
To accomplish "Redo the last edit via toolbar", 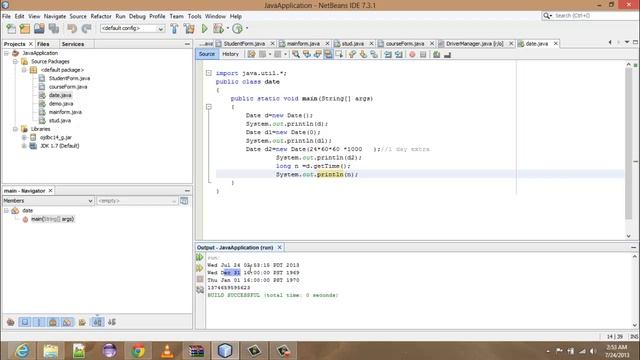I will (87, 29).
